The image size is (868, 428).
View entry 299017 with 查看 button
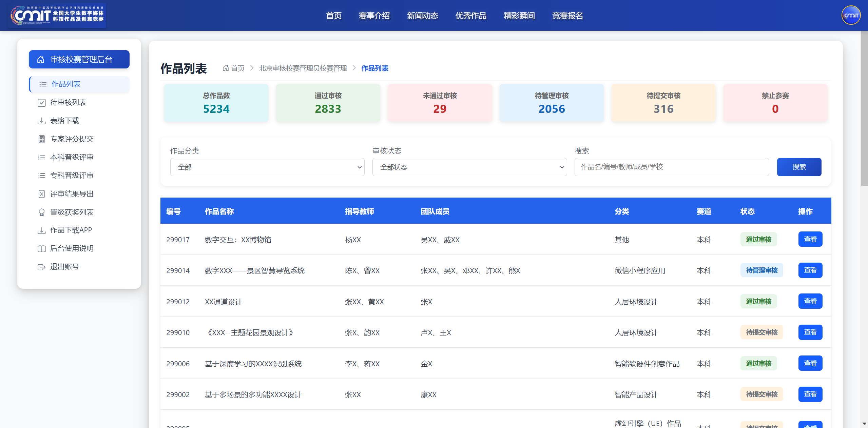(x=810, y=239)
